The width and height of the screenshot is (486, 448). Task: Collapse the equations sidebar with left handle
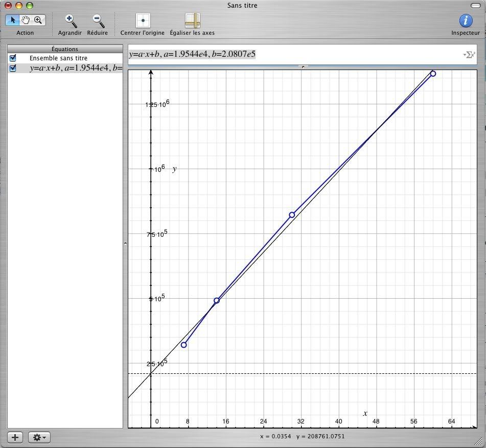(x=126, y=244)
